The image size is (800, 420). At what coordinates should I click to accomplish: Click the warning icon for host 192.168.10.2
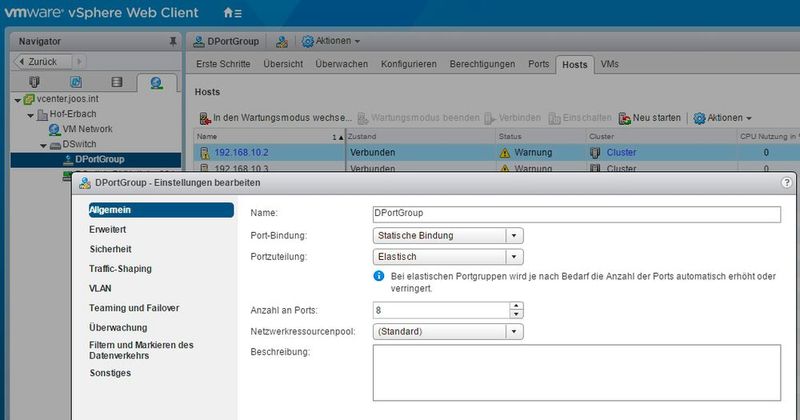tap(505, 153)
